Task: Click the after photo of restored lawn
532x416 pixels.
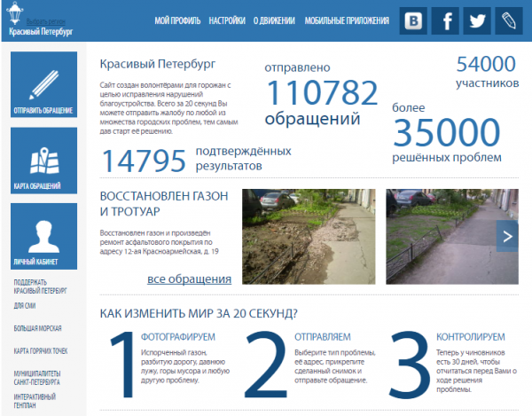Action: point(452,237)
